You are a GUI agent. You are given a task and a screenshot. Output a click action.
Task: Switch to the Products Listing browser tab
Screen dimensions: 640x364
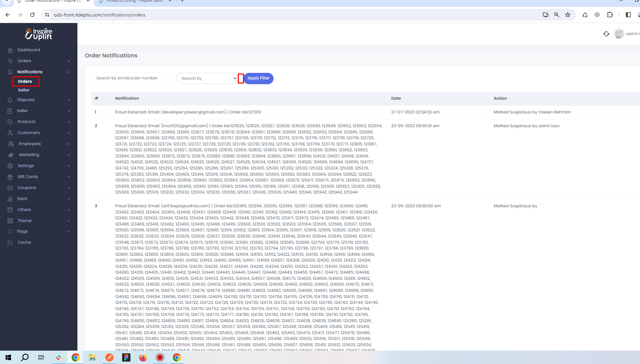(134, 1)
